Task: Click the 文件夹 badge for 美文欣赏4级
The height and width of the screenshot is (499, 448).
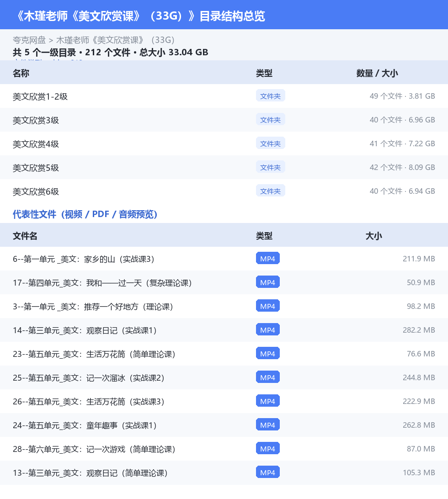Action: click(x=270, y=143)
